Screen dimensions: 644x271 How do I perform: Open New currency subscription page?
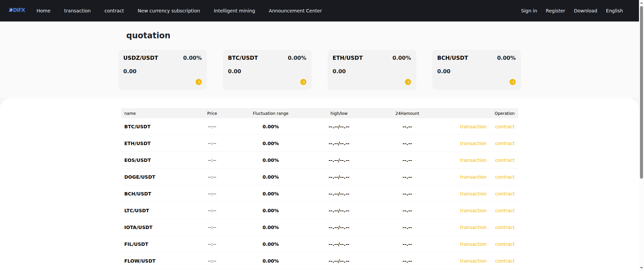[169, 11]
